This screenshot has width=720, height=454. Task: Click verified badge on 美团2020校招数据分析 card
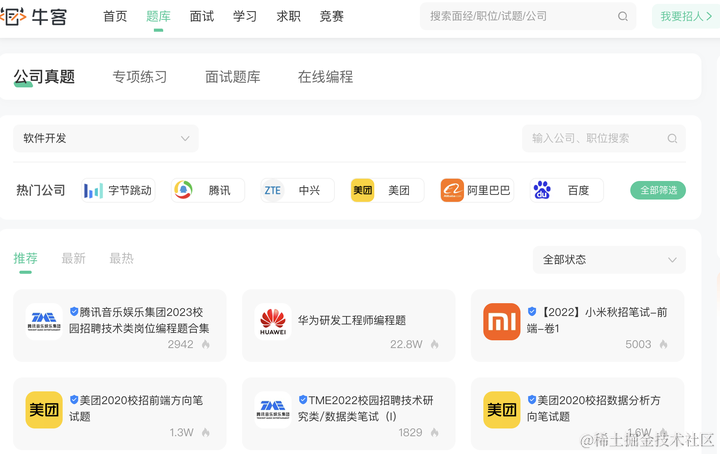532,400
